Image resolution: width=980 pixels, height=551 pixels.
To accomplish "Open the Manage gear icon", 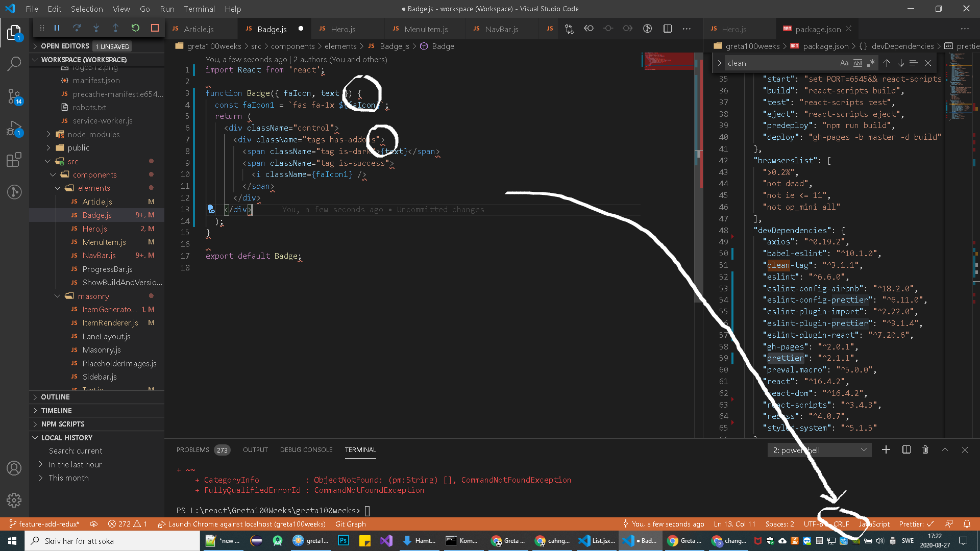I will (14, 500).
